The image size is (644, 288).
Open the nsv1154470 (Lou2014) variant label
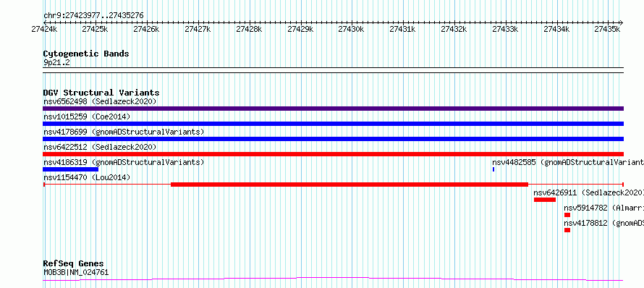87,177
